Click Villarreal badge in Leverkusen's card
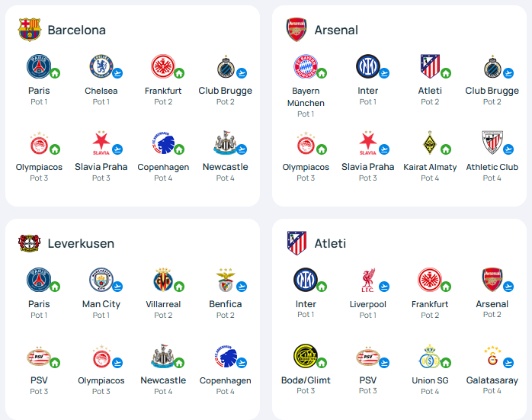Screen dimensions: 532x420 [163, 280]
